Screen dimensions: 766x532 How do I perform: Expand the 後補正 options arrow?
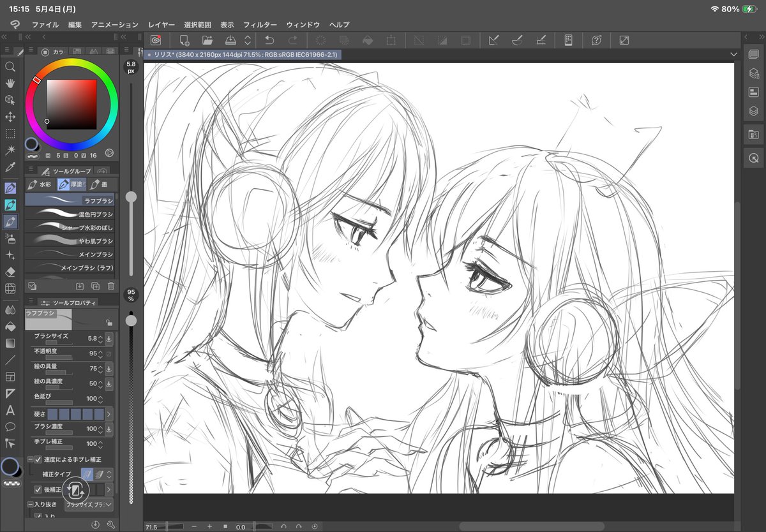click(x=109, y=489)
